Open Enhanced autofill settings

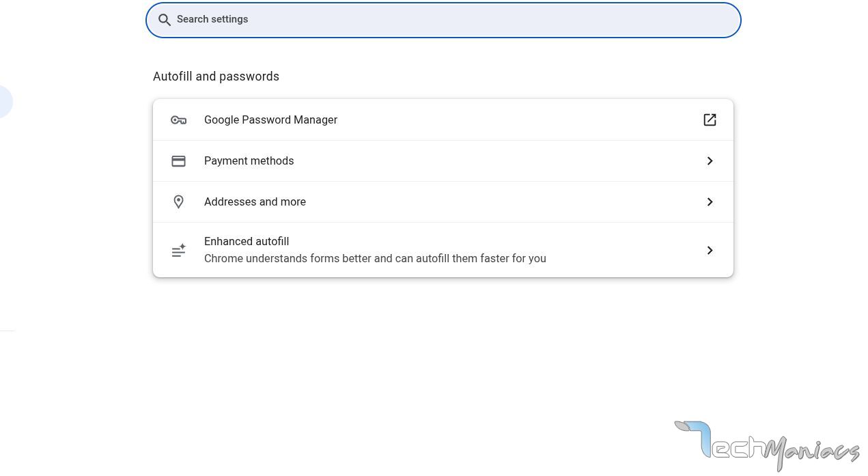[247, 242]
